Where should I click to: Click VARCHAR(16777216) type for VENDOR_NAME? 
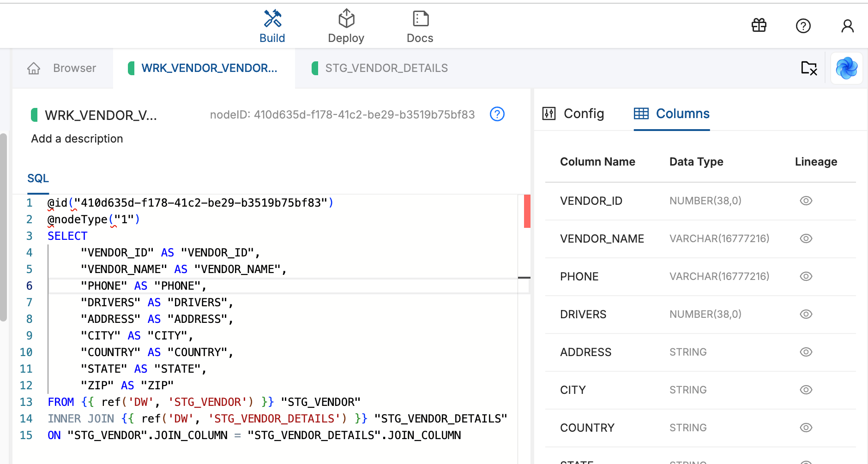pos(719,238)
